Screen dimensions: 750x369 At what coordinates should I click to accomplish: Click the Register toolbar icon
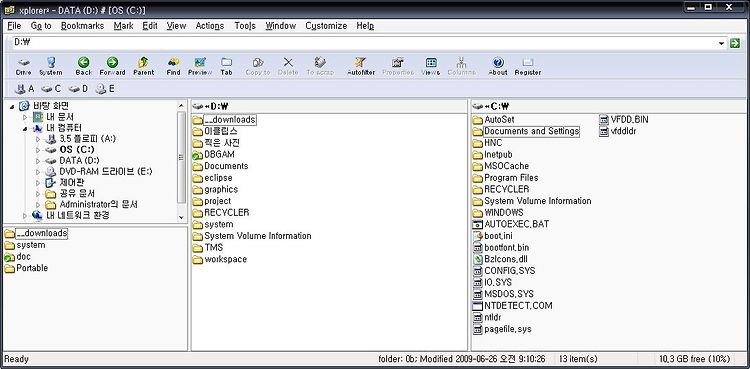point(528,66)
